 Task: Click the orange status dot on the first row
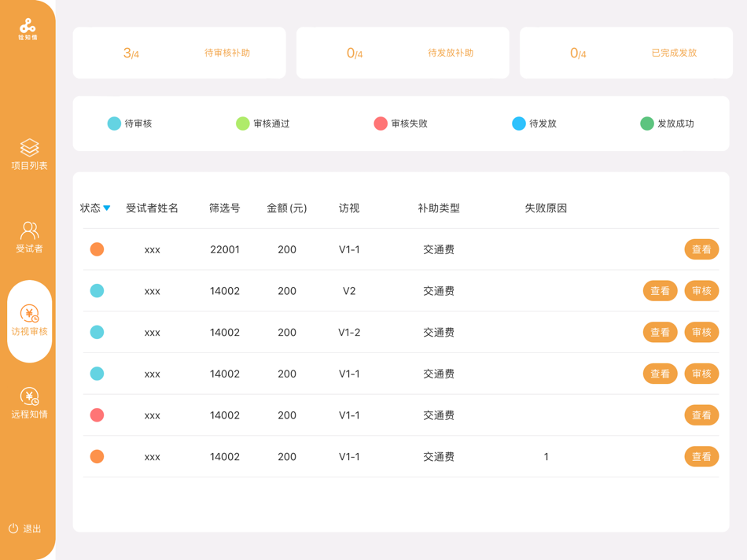coord(97,249)
